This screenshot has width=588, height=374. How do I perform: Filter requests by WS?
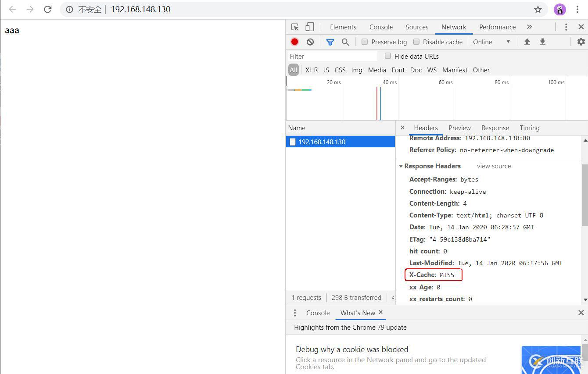click(432, 70)
